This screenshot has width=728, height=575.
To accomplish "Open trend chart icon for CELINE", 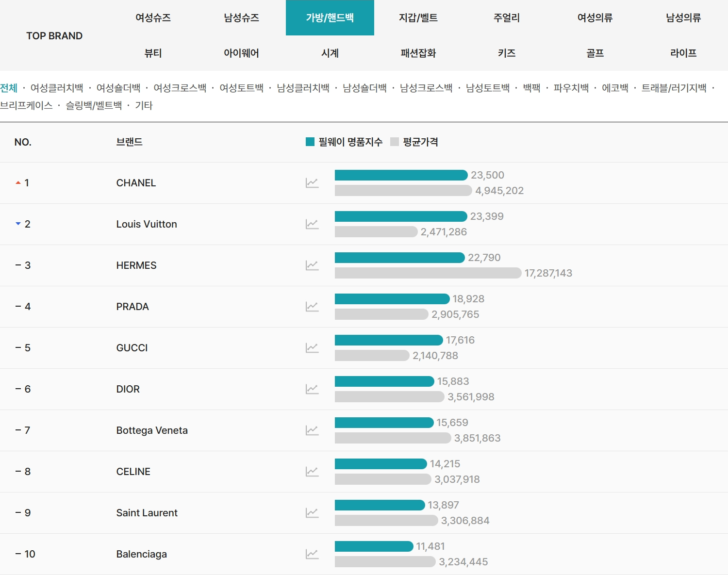I will [x=312, y=472].
